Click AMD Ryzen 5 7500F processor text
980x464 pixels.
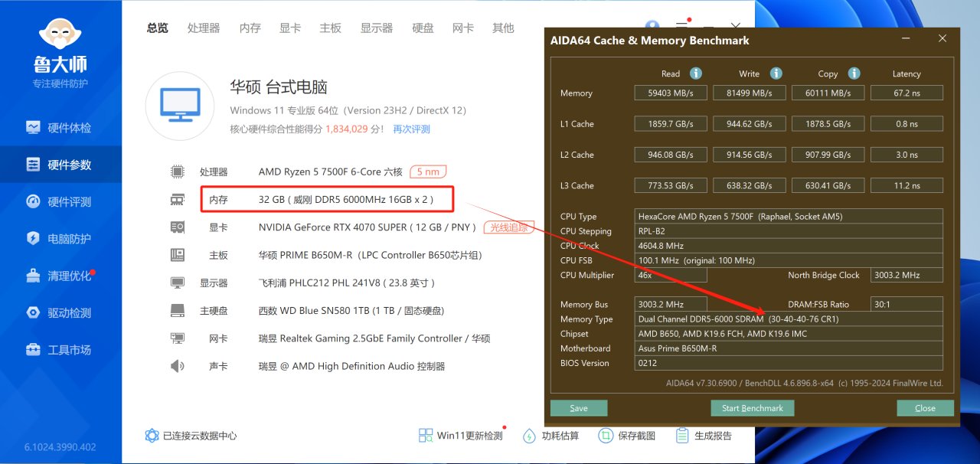331,172
